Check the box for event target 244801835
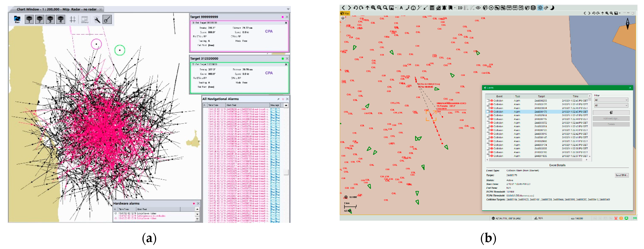 pos(488,156)
